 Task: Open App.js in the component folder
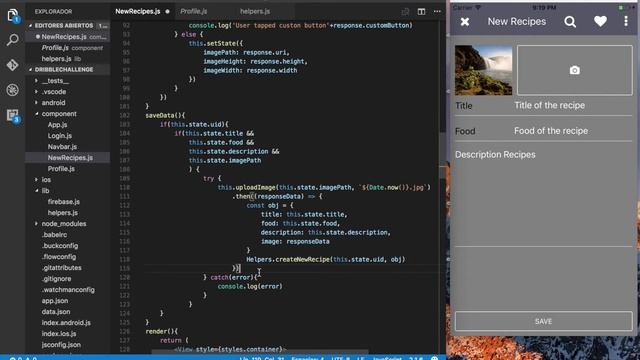tap(57, 125)
